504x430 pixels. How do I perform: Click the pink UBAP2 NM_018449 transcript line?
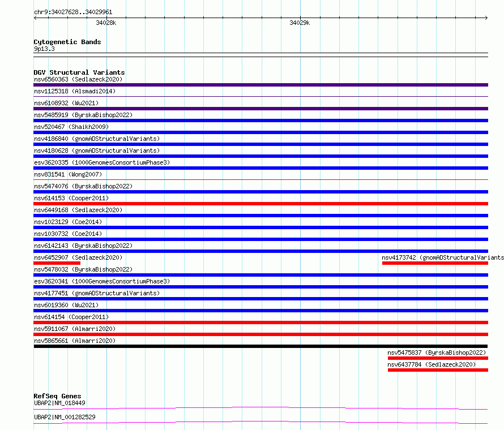(x=260, y=408)
